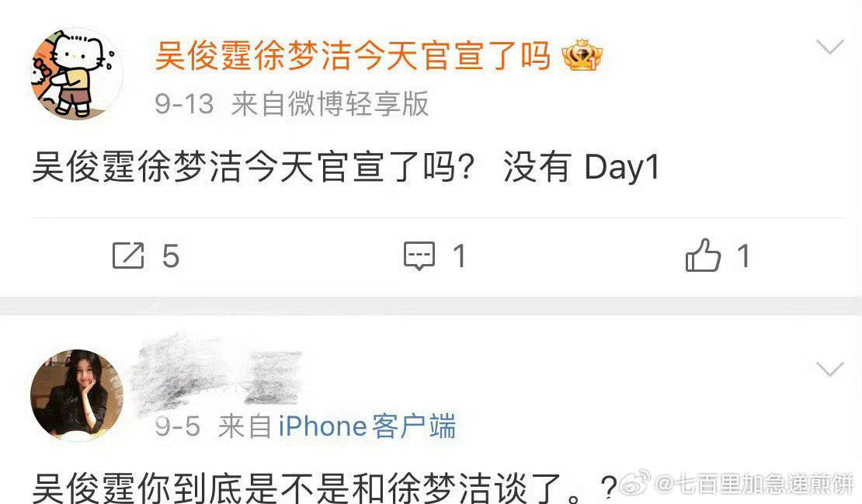Expand options chevron on the 9-5 post

pyautogui.click(x=829, y=369)
